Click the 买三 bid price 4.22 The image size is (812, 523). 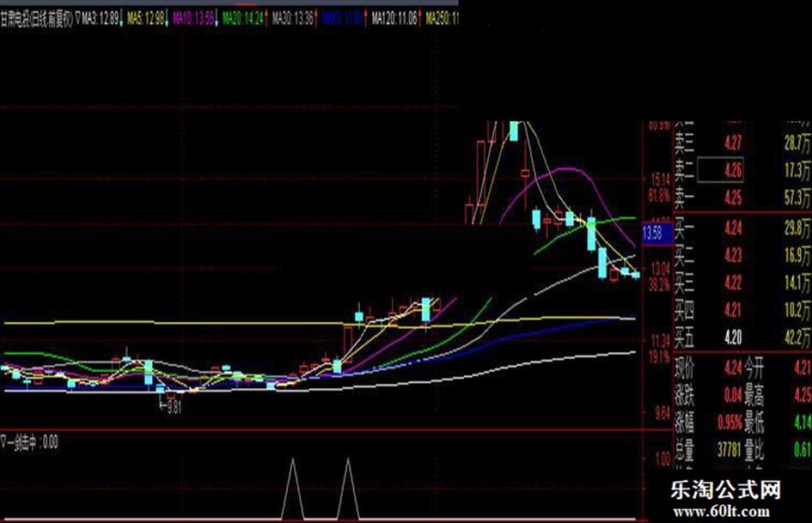click(733, 283)
